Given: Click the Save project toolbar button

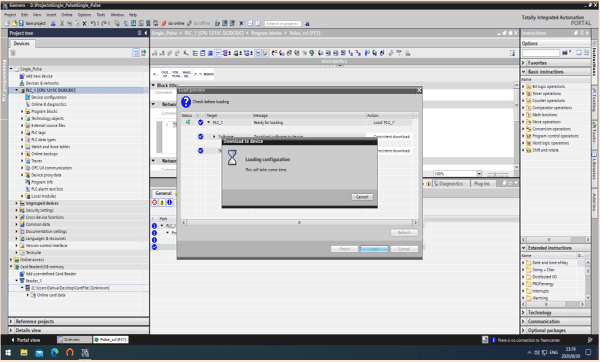Looking at the screenshot, I should point(32,23).
